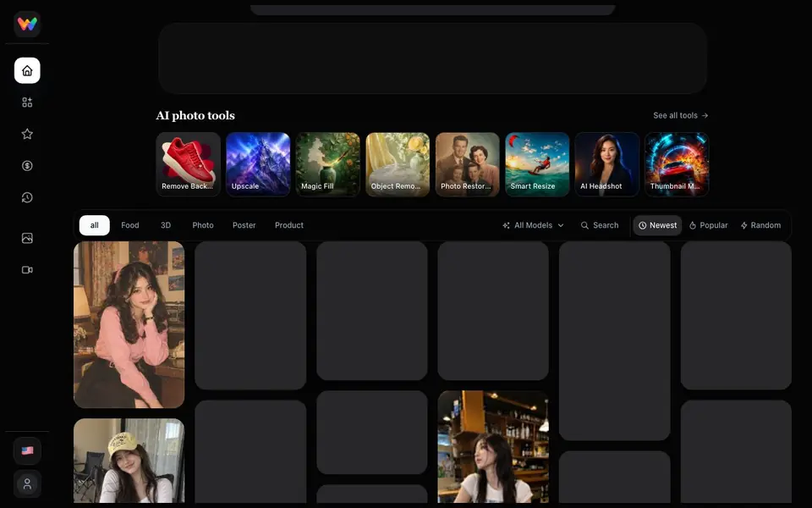812x508 pixels.
Task: Open the dollar pricing sidebar icon
Action: click(27, 165)
